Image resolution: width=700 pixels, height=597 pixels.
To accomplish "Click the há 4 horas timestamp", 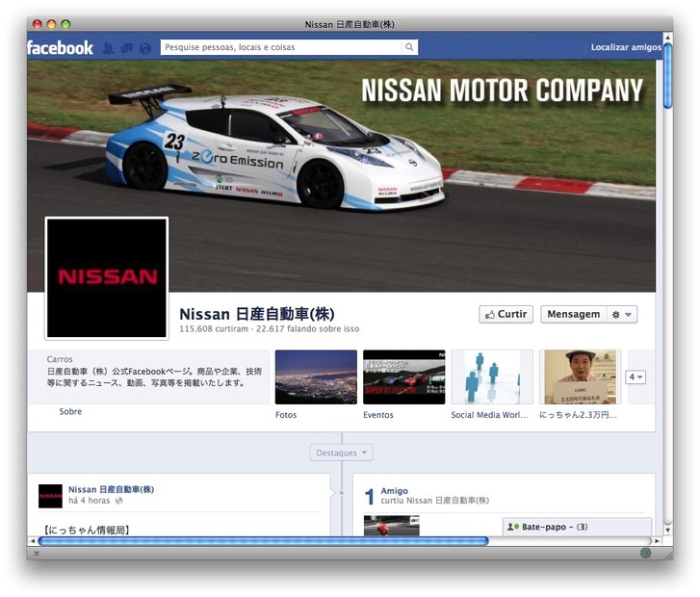I will [90, 501].
